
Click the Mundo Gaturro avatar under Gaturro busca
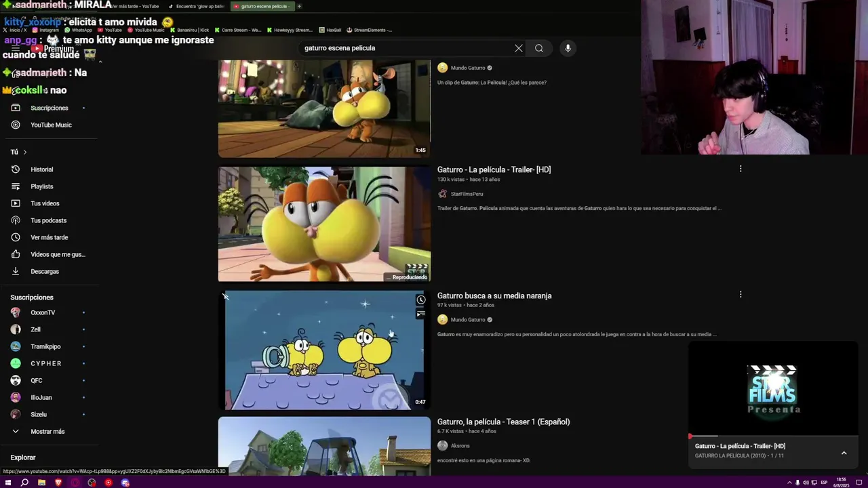pos(443,320)
